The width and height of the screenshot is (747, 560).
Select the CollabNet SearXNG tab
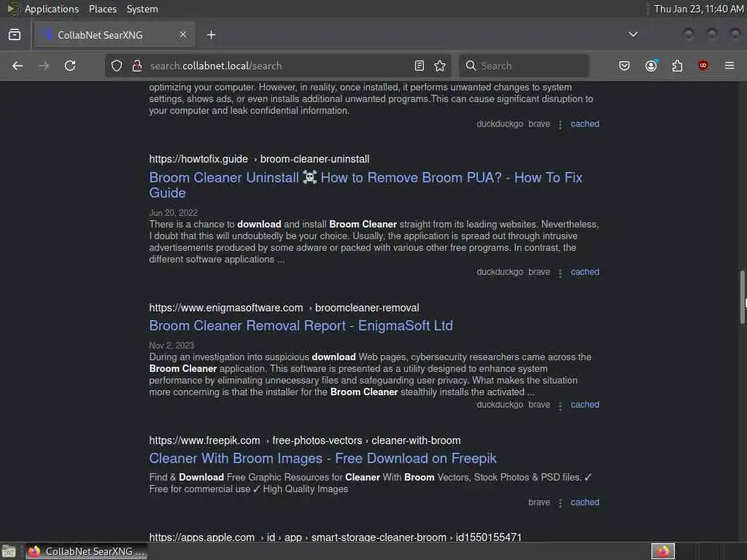[x=115, y=35]
